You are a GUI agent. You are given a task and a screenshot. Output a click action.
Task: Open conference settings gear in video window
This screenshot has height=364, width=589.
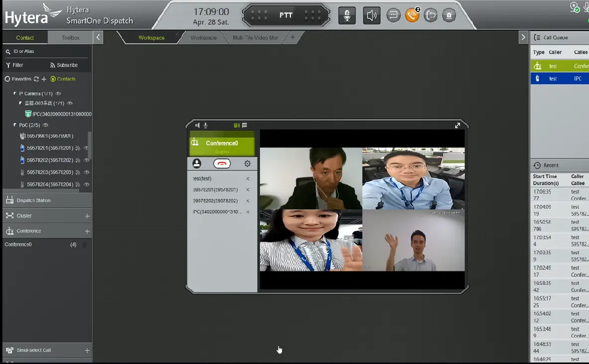(247, 163)
